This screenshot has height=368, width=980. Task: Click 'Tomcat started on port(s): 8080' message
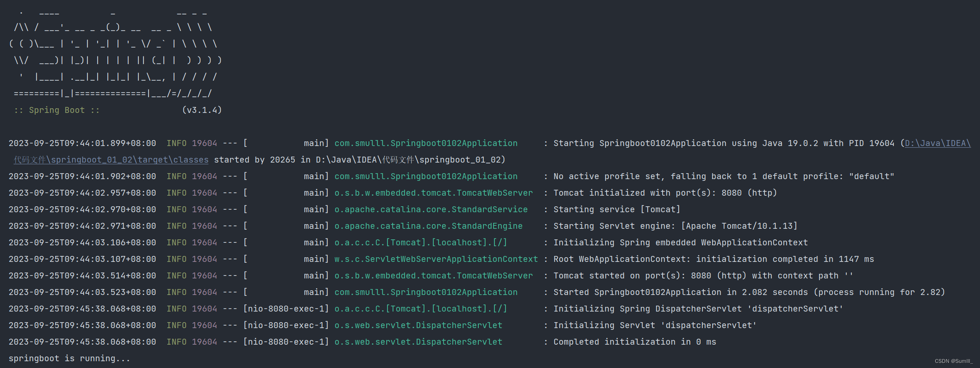(703, 276)
